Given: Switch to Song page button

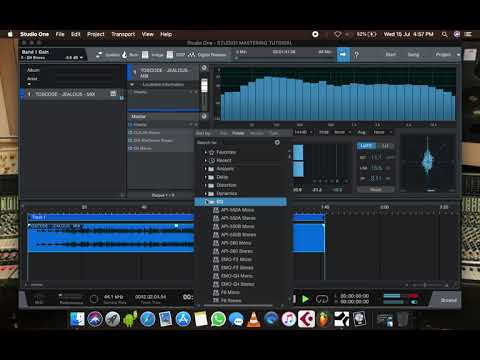Looking at the screenshot, I should click(413, 54).
